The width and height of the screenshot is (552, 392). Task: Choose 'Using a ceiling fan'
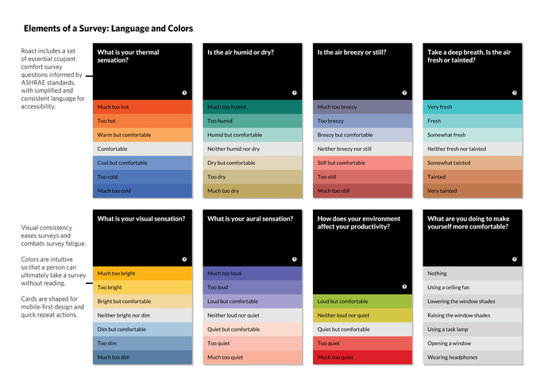[x=473, y=287]
